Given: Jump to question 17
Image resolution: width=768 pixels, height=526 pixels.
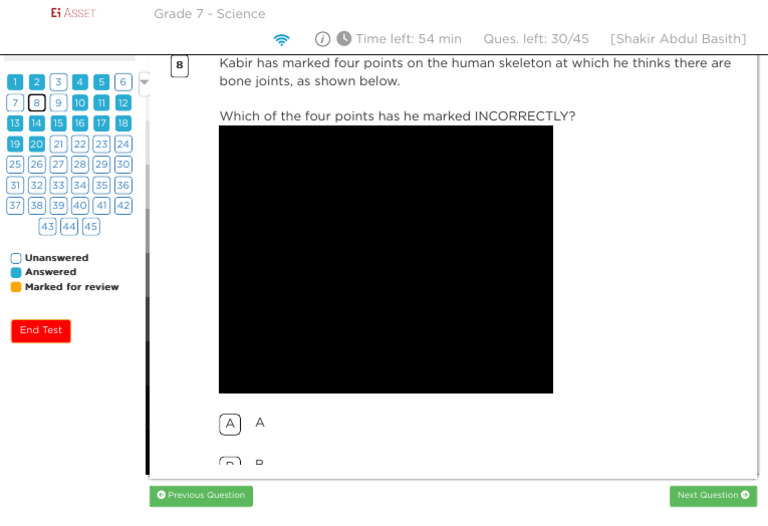Looking at the screenshot, I should pos(101,123).
